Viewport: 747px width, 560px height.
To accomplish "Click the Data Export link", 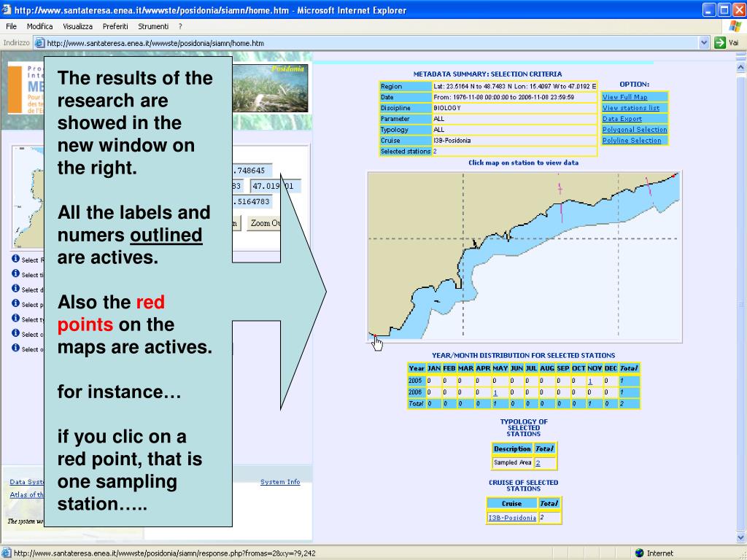I will [622, 119].
